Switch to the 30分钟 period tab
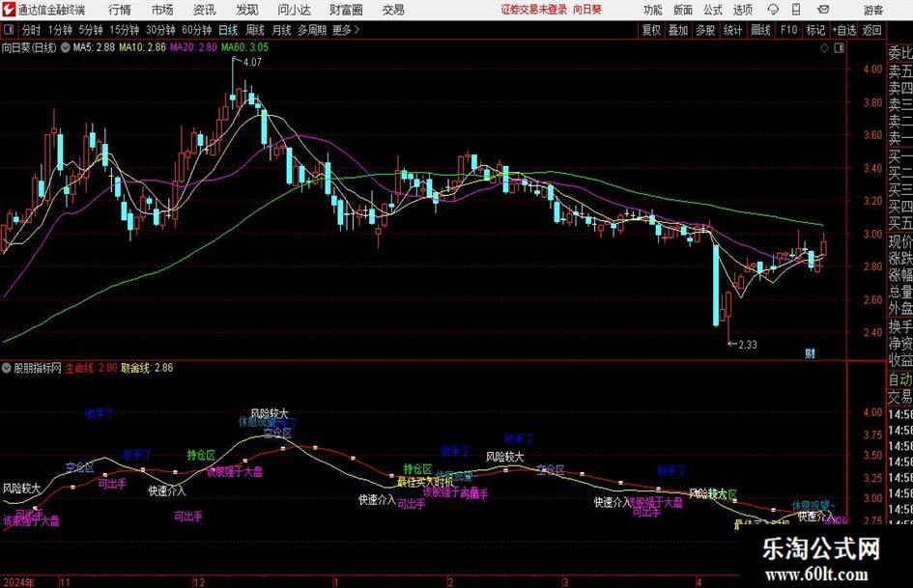Image resolution: width=913 pixels, height=588 pixels. point(160,30)
